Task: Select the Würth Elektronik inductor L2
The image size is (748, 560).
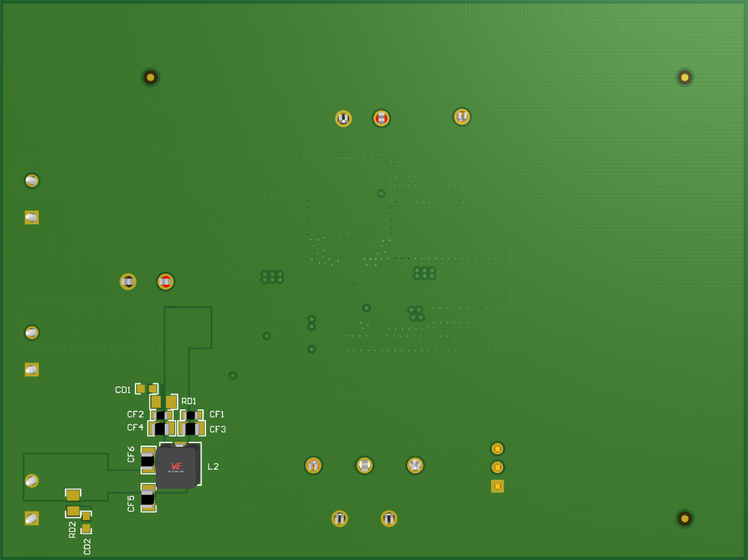Action: click(178, 468)
